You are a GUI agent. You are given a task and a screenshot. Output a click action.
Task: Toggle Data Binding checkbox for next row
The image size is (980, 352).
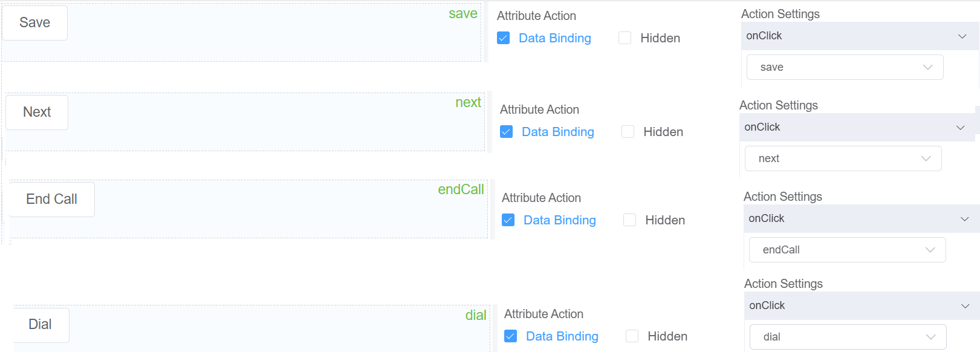pos(506,132)
